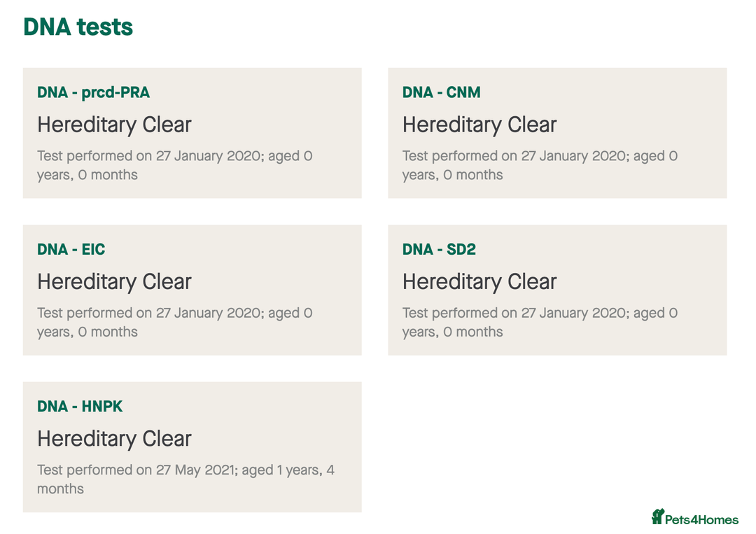756x534 pixels.
Task: Open the DNA - CNM test title
Action: pyautogui.click(x=442, y=92)
